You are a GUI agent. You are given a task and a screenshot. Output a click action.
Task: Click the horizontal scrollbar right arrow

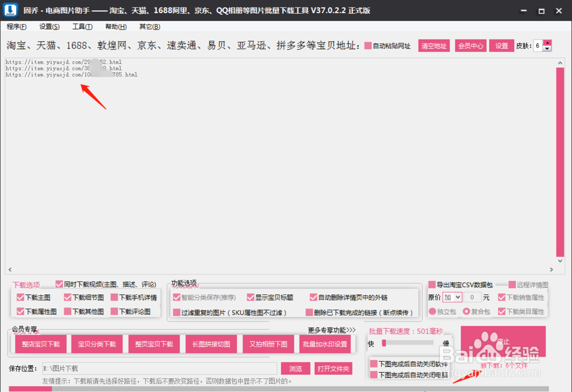(551, 270)
